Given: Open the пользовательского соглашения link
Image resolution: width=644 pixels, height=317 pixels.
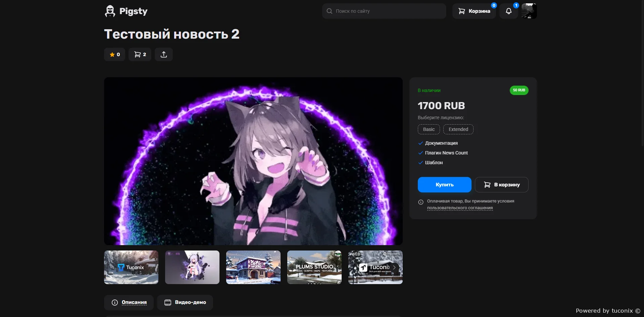Looking at the screenshot, I should pos(460,208).
